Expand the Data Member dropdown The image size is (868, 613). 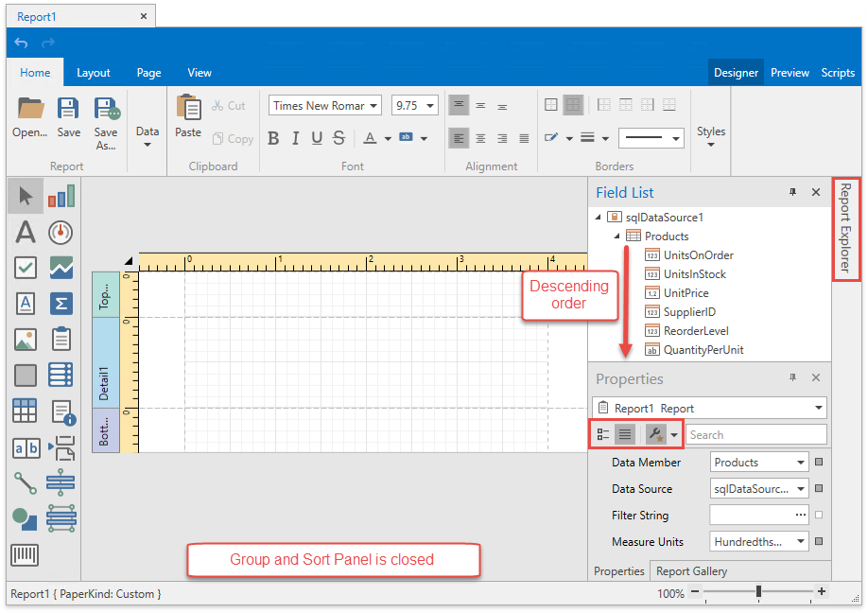pos(801,463)
